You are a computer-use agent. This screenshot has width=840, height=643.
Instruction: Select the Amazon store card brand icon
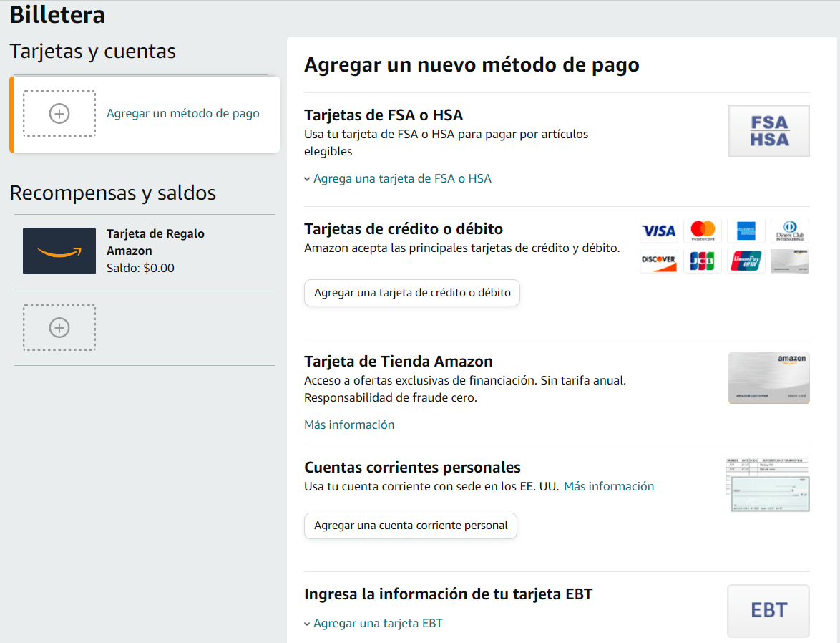click(790, 261)
